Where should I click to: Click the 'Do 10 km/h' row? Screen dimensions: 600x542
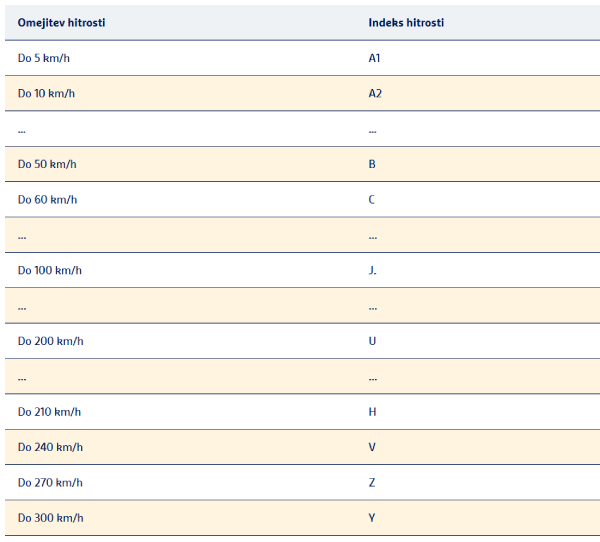coord(302,93)
